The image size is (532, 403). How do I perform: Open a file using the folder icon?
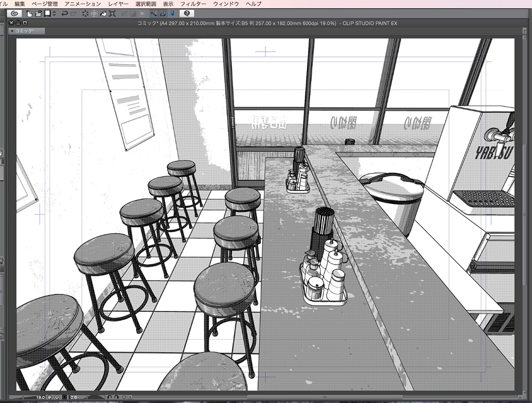[38, 13]
